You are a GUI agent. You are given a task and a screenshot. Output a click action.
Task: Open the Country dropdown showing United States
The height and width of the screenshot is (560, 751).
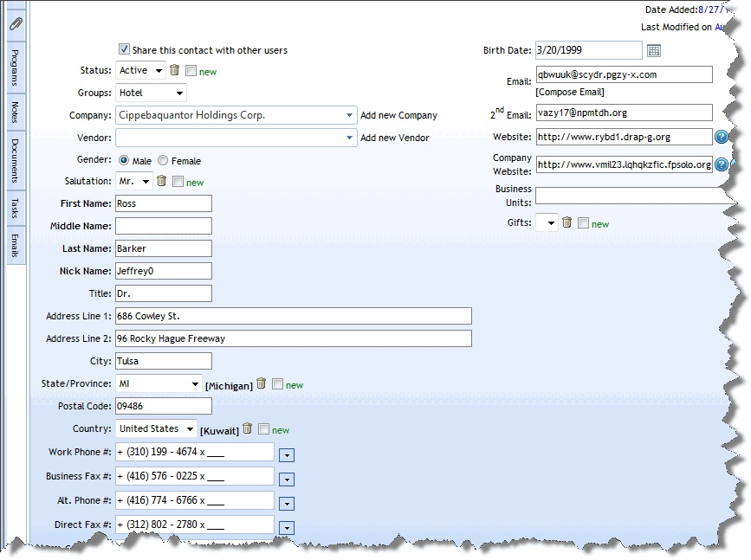156,428
